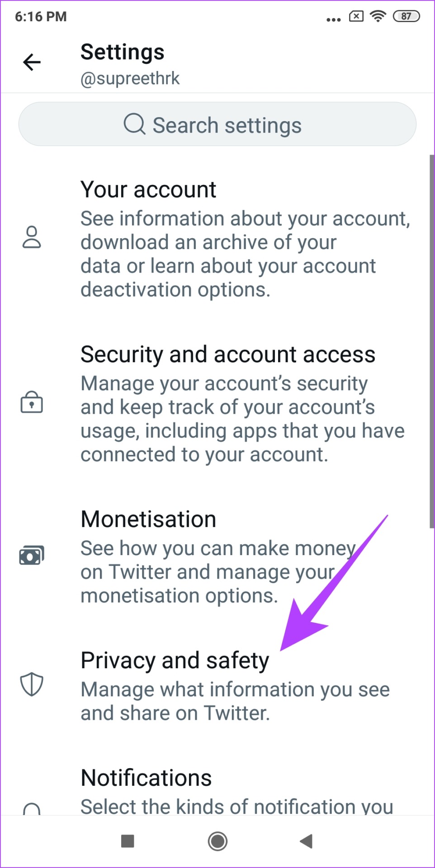Tap the bell icon next to Notifications
The height and width of the screenshot is (868, 435).
32,808
